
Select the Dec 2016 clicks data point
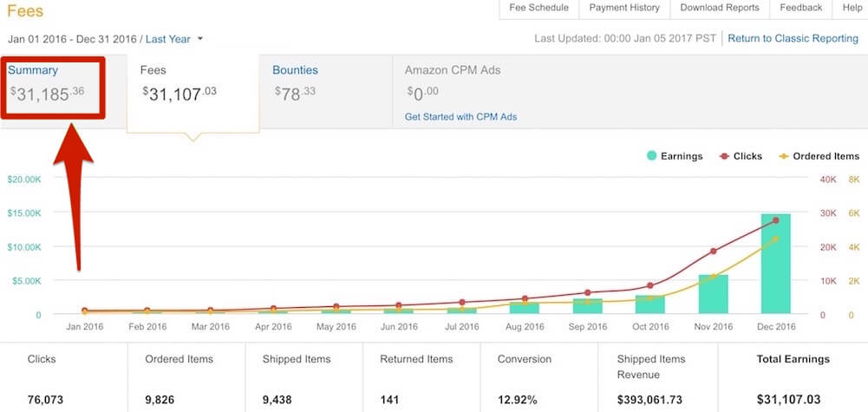pos(775,220)
